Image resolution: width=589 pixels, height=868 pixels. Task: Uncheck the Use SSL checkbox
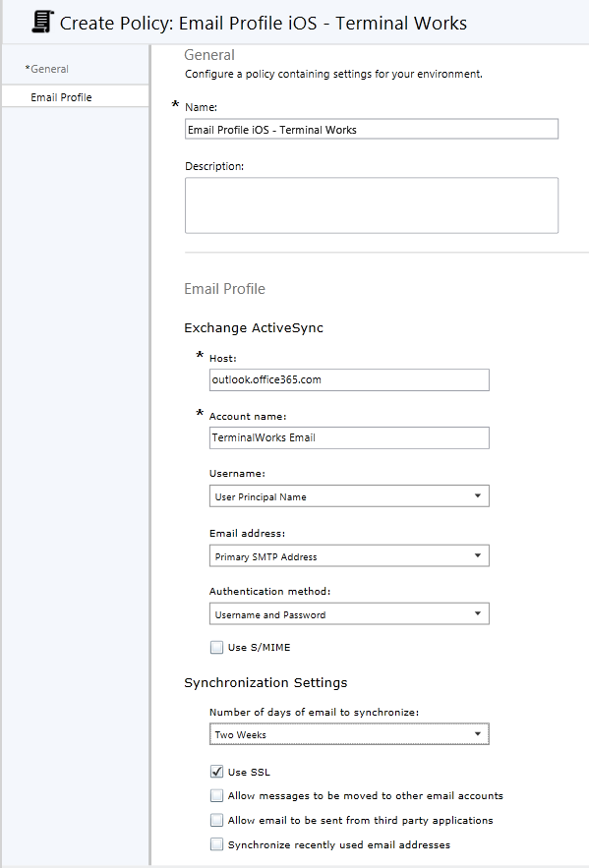point(216,772)
